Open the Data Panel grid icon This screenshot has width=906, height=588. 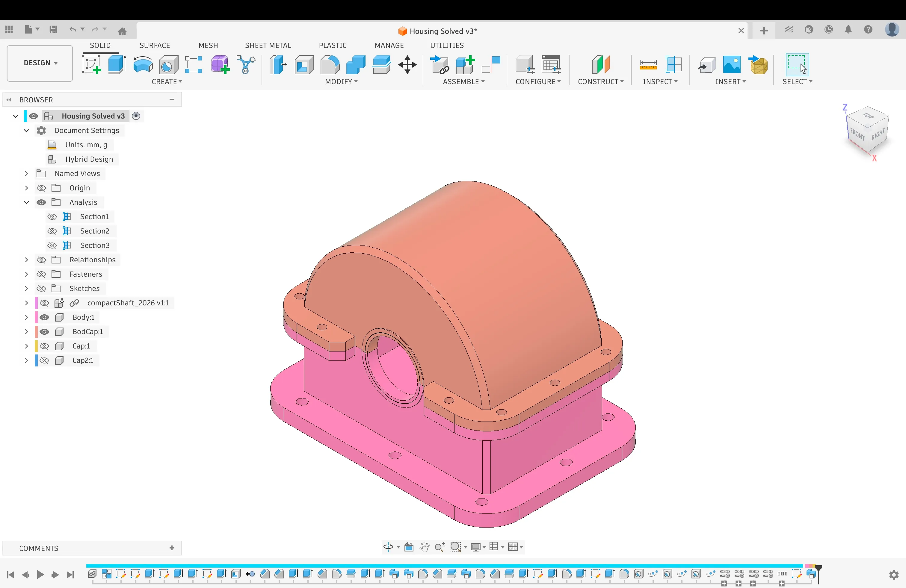pyautogui.click(x=9, y=29)
